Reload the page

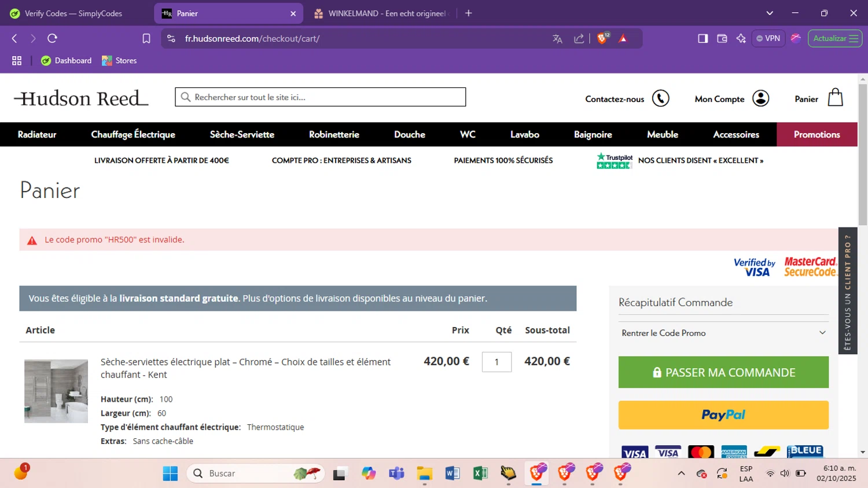click(52, 38)
